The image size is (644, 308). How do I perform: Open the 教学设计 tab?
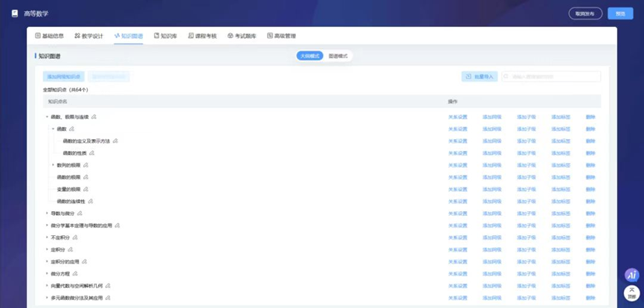coord(88,36)
